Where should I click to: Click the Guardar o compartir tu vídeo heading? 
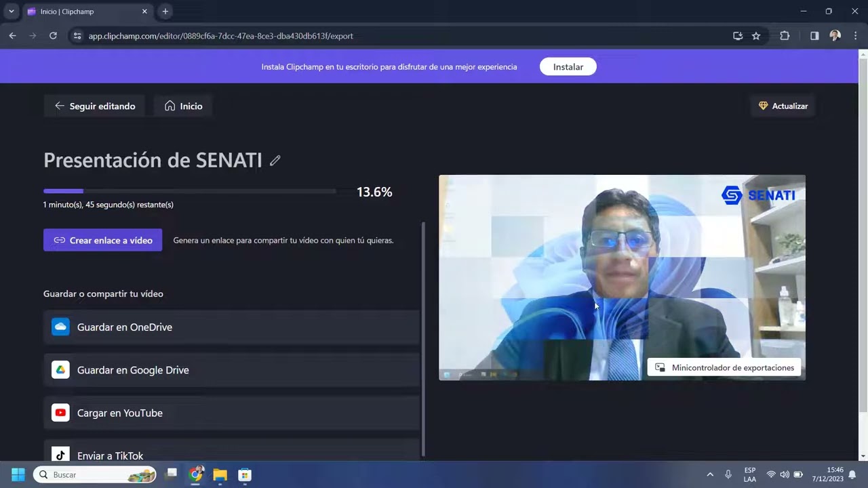(103, 294)
